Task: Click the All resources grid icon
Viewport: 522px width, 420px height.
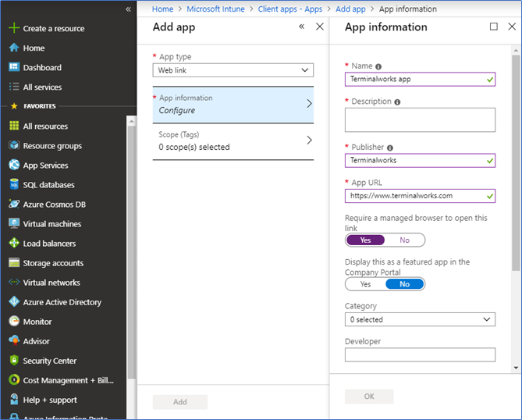Action: tap(14, 126)
